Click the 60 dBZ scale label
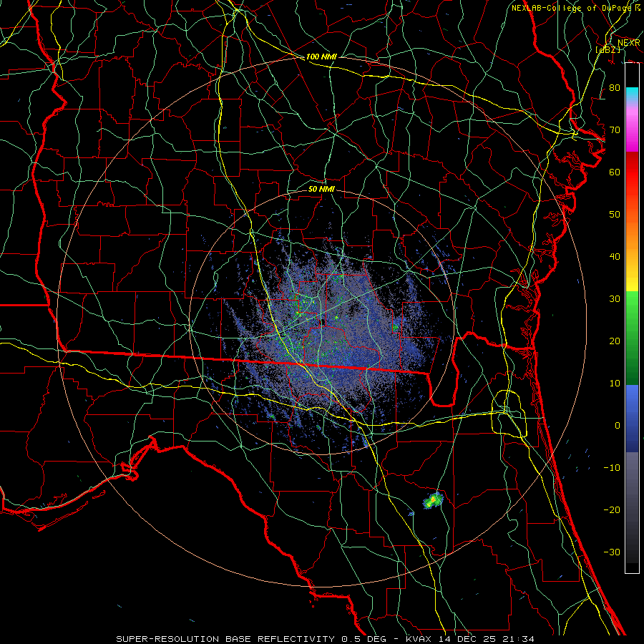 (615, 172)
